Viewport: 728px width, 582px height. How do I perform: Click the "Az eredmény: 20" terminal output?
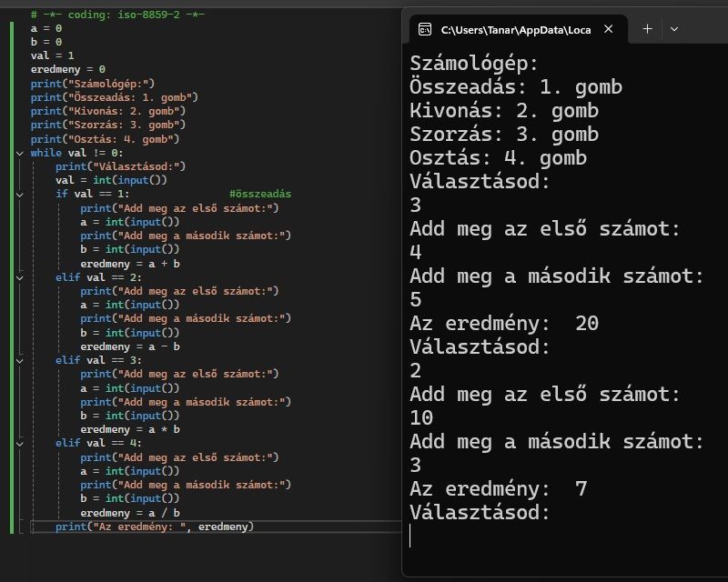(x=503, y=324)
